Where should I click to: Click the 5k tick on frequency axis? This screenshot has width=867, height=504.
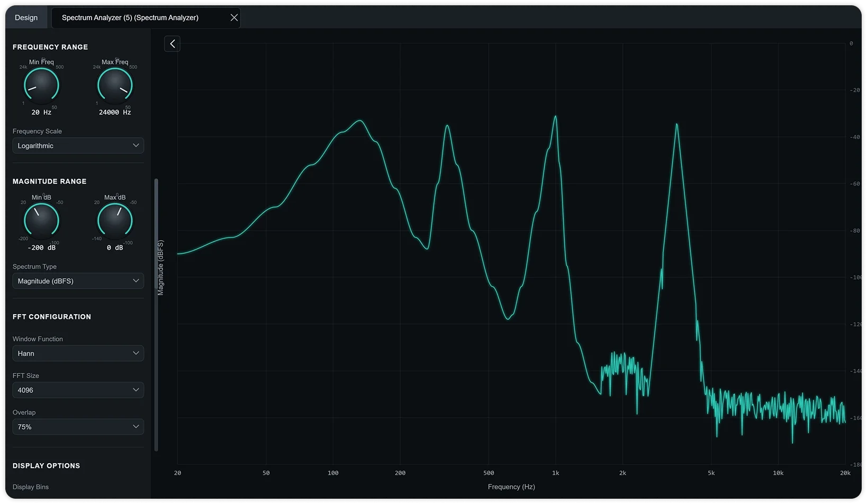[x=711, y=473]
